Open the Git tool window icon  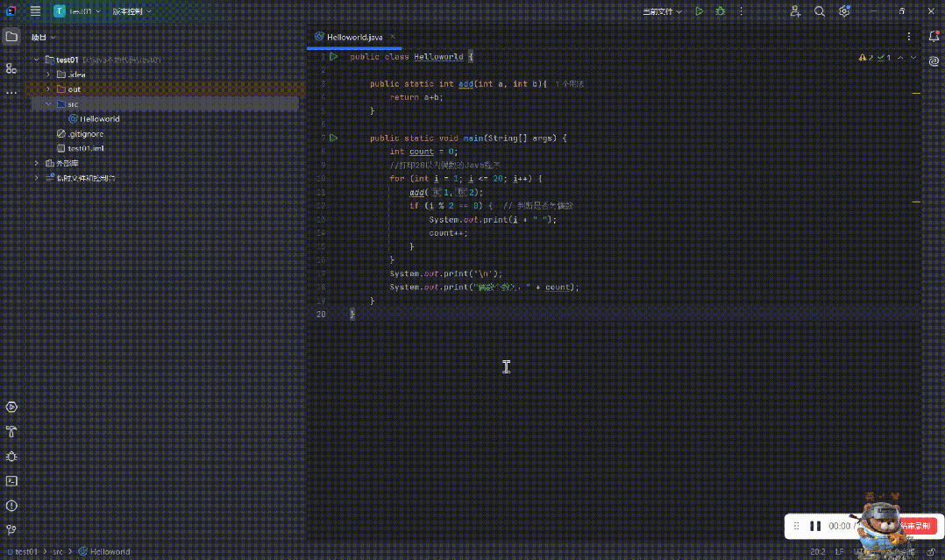pyautogui.click(x=11, y=530)
